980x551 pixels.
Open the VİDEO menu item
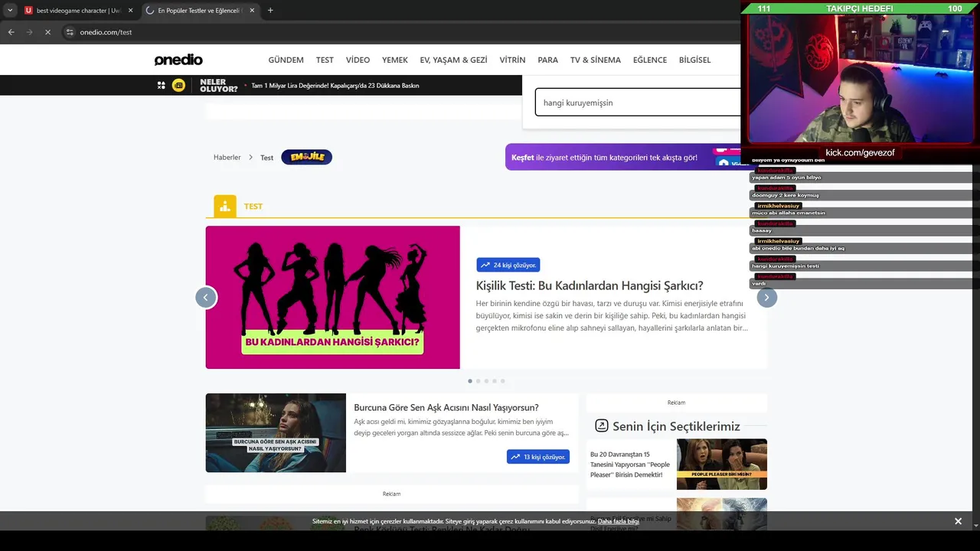click(x=358, y=60)
